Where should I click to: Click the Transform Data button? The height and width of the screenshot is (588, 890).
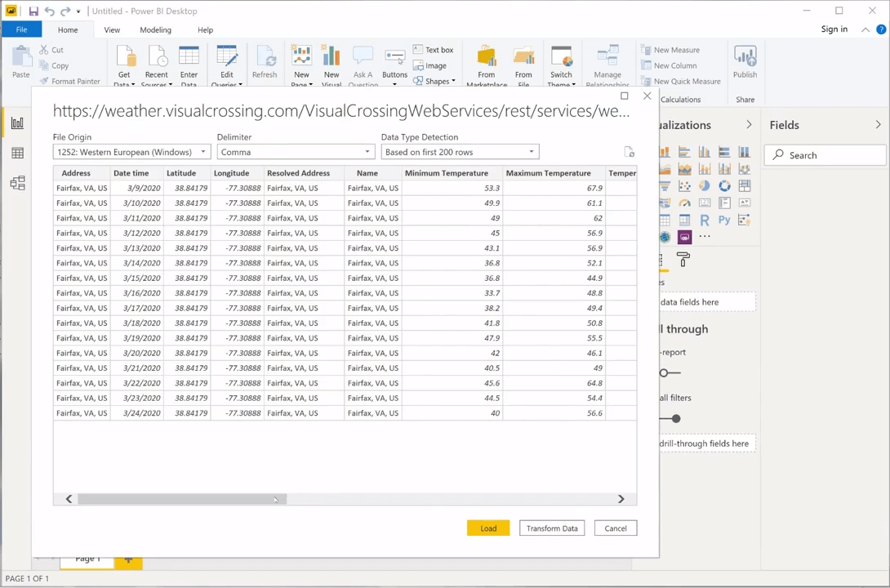click(552, 528)
